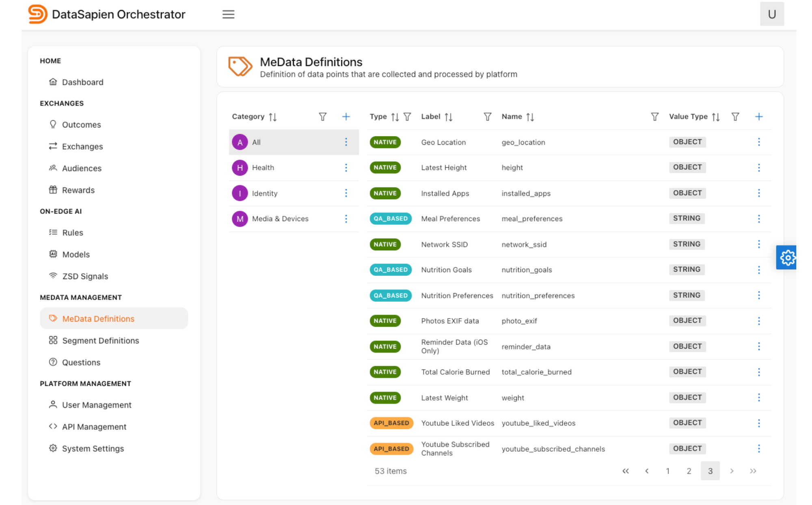Open the hamburger menu in the top bar

tap(228, 14)
